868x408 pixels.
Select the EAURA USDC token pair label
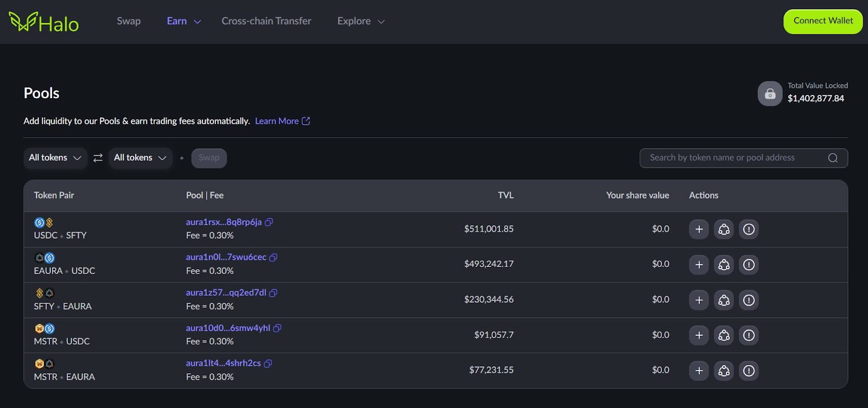tap(65, 271)
